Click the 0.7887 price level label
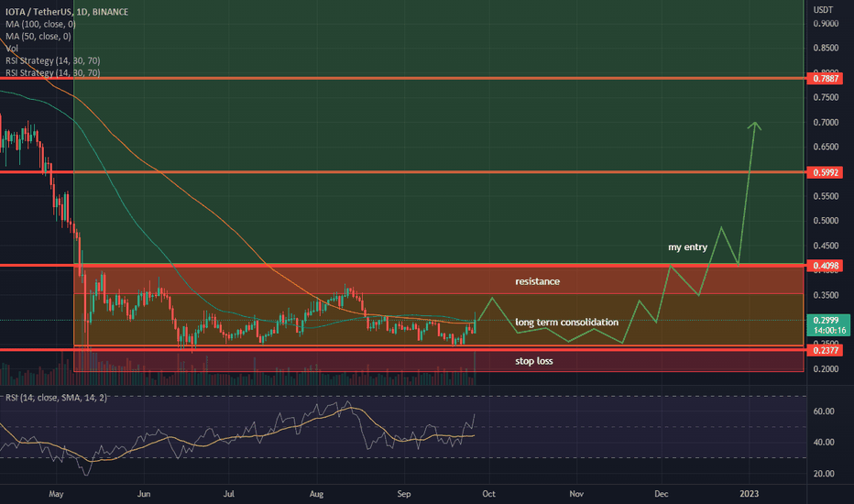This screenshot has height=504, width=854. (x=826, y=79)
